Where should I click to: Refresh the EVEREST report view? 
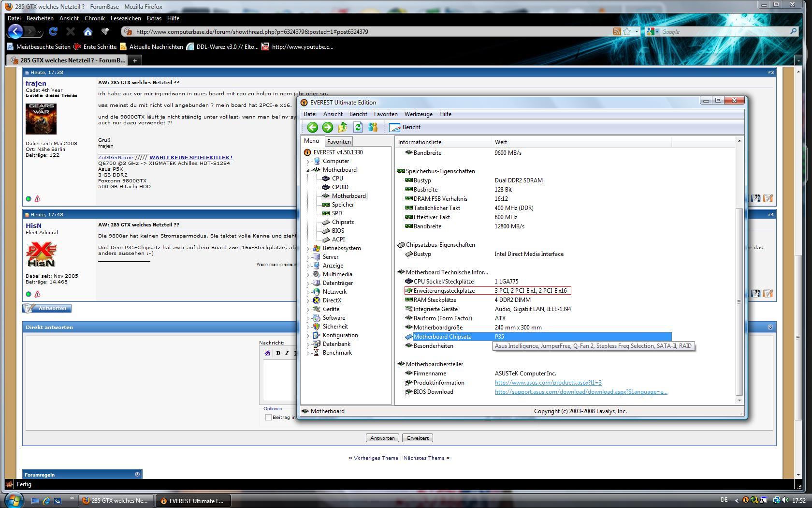pos(358,127)
